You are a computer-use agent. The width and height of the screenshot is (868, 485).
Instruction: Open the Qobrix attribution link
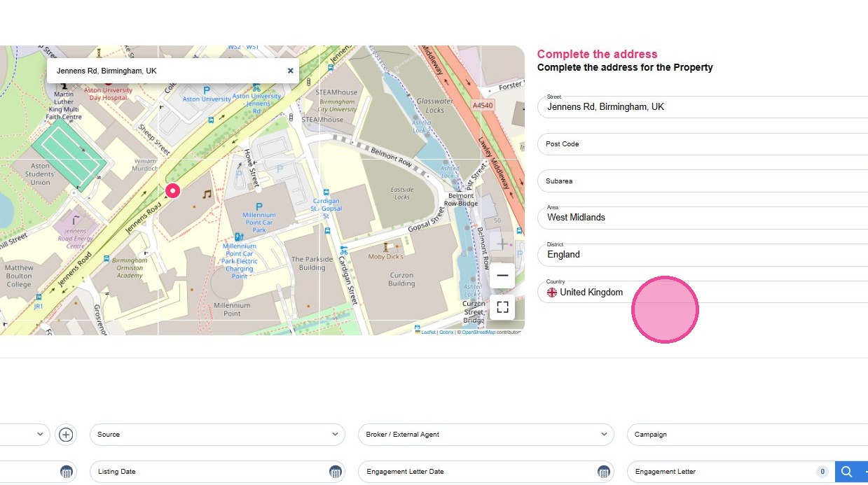click(446, 332)
